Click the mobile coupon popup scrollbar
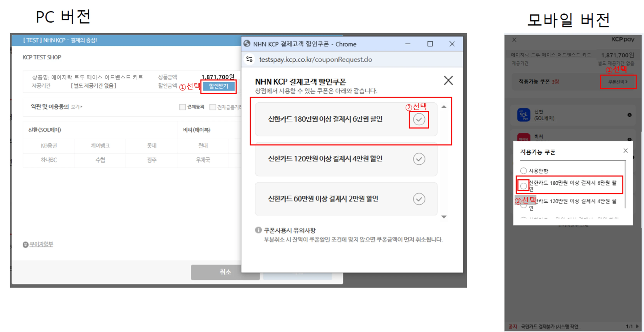This screenshot has width=644, height=332. coord(625,184)
